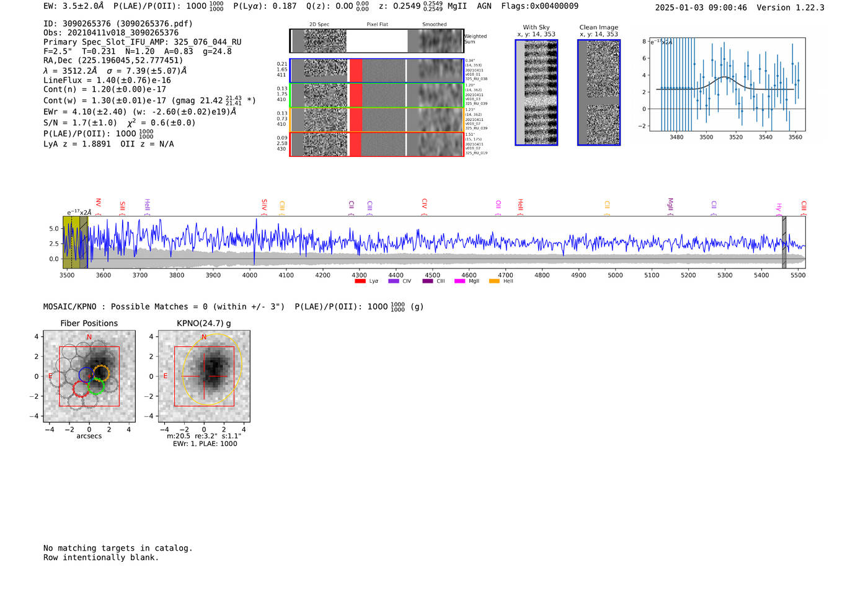
Task: Click the Gaussian emission line fit plot
Action: coord(727,84)
